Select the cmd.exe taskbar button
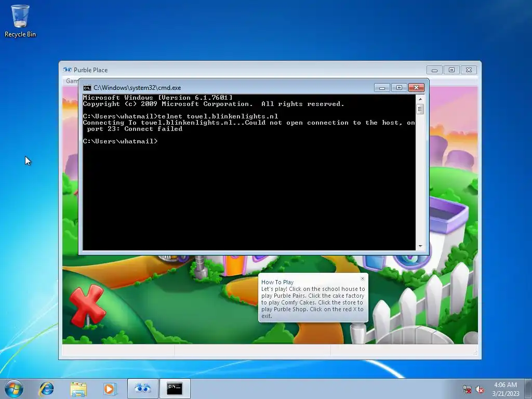The height and width of the screenshot is (399, 532). 175,389
